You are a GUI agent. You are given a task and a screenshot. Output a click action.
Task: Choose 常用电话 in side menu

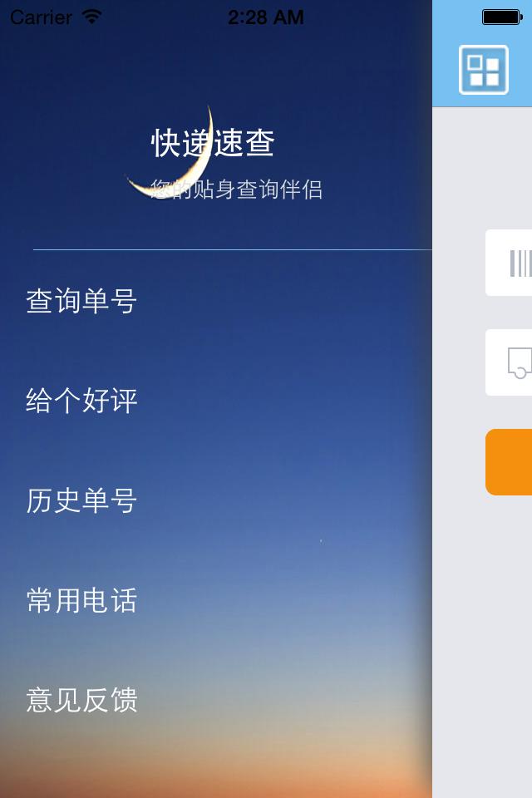point(81,599)
